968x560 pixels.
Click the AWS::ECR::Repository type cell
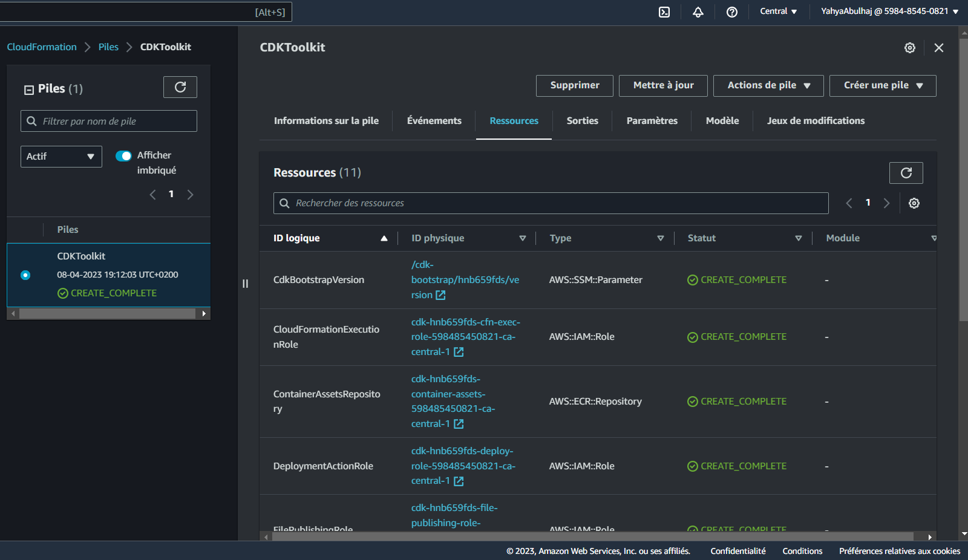click(x=595, y=402)
